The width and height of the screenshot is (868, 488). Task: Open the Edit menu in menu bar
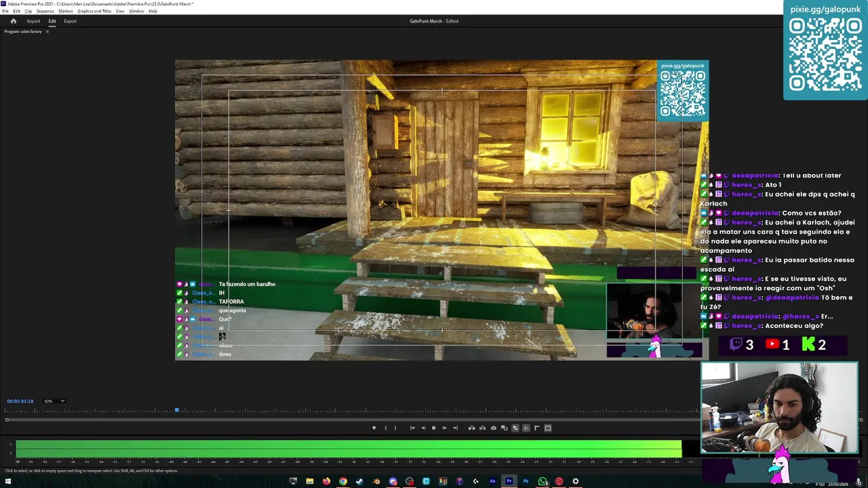pyautogui.click(x=16, y=11)
